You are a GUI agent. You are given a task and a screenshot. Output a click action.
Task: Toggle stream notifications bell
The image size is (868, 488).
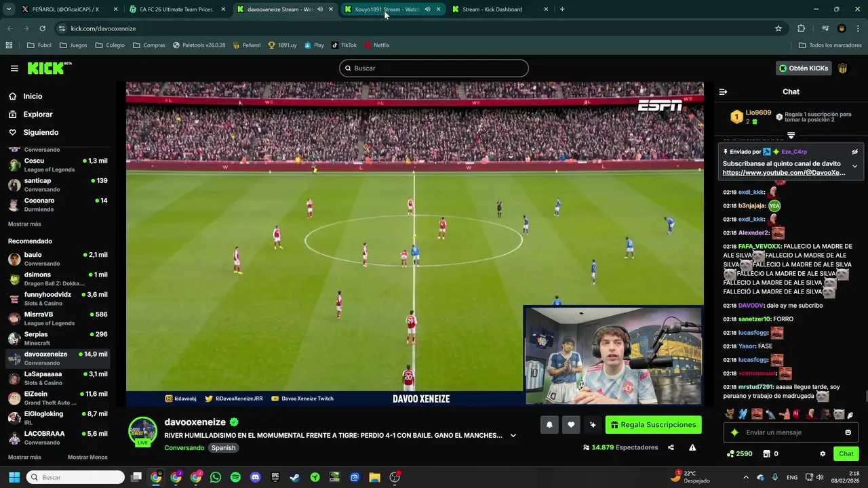click(x=549, y=425)
